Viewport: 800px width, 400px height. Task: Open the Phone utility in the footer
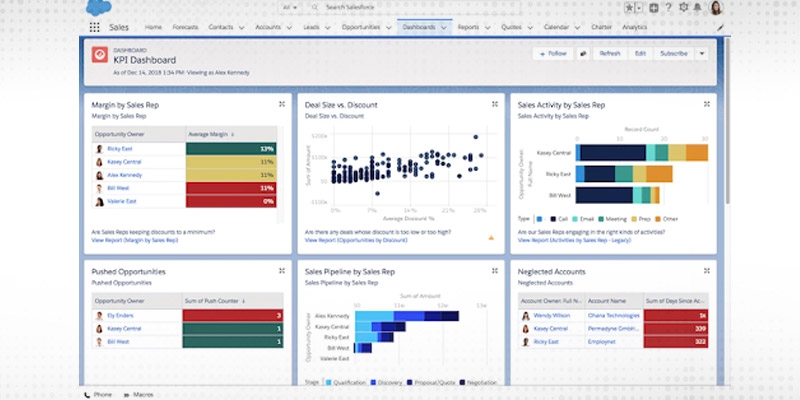[97, 394]
